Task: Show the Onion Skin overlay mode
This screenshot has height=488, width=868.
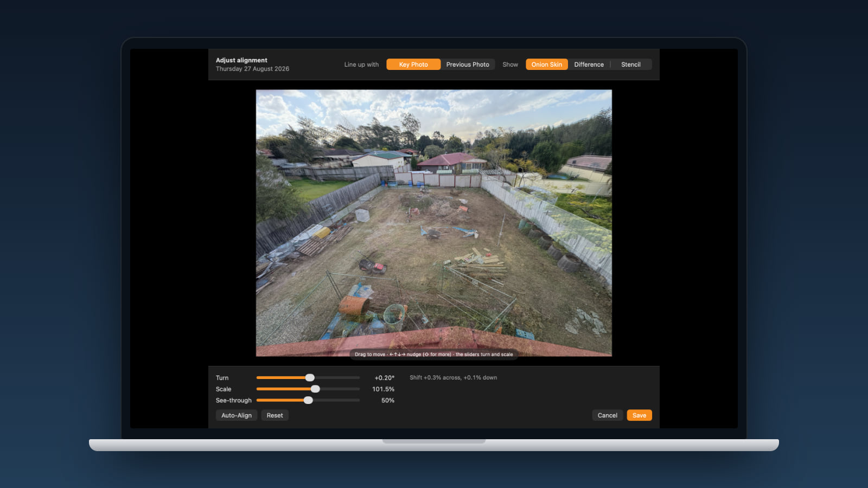Action: 547,65
